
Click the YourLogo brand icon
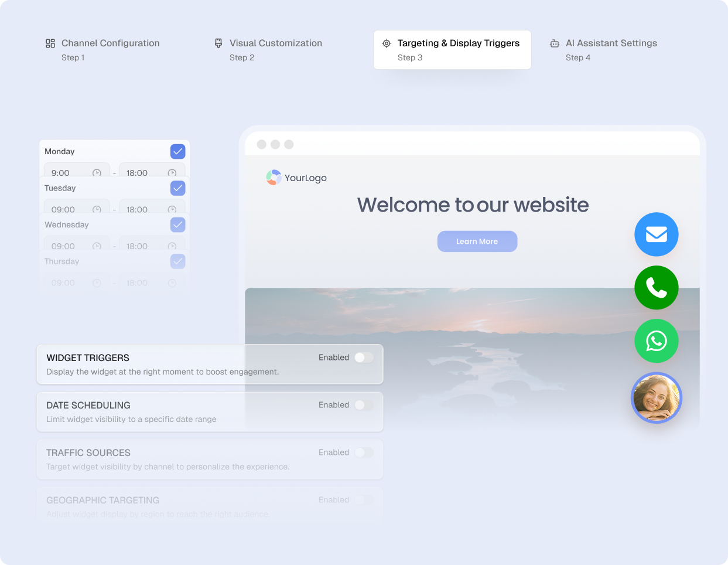click(x=274, y=178)
